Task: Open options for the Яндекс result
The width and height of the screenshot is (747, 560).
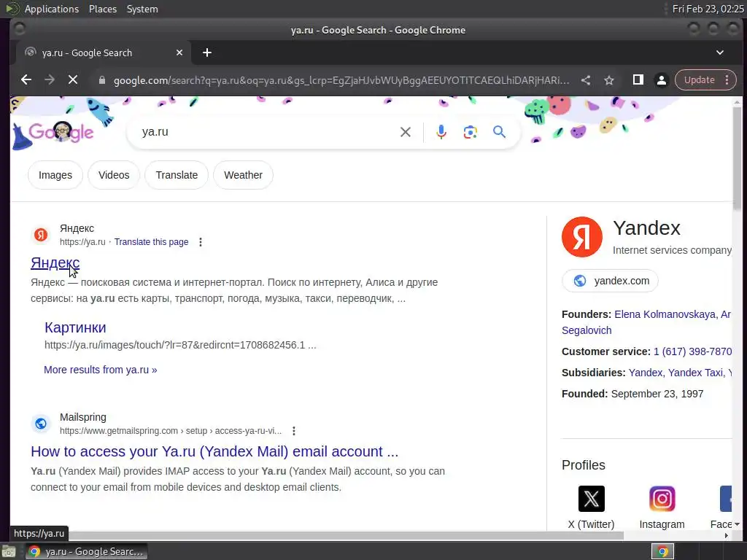Action: click(201, 242)
